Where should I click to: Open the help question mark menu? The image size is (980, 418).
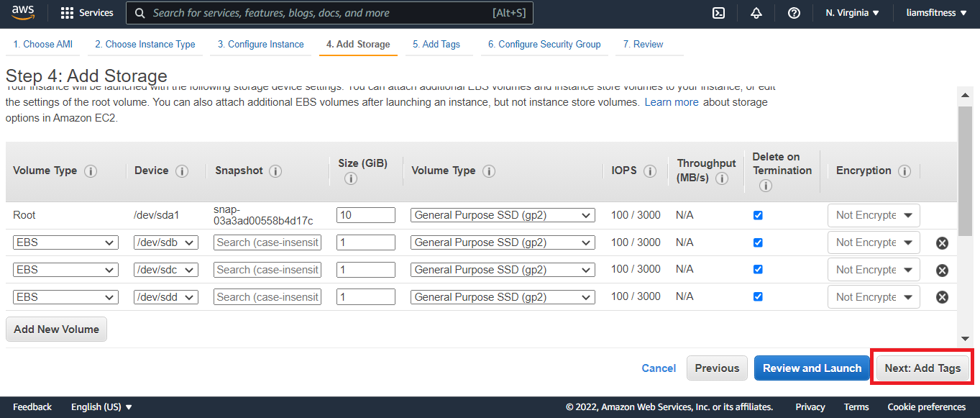[794, 13]
